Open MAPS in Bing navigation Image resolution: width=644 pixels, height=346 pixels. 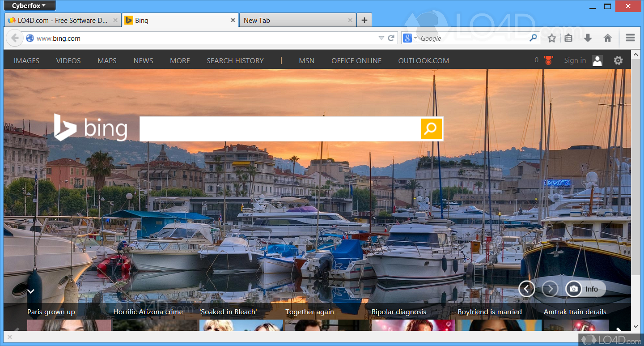tap(107, 60)
